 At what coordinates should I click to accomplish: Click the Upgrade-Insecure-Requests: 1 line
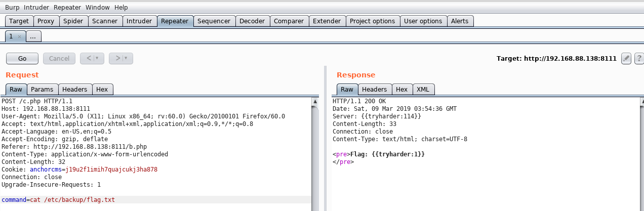point(51,185)
